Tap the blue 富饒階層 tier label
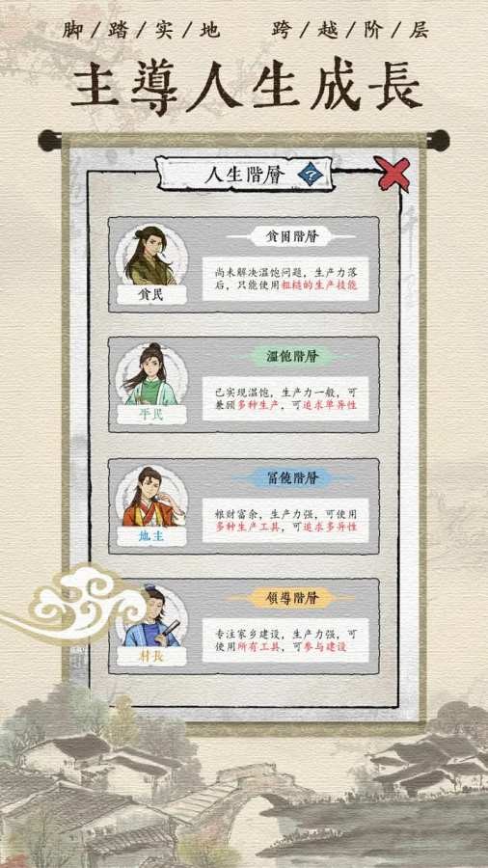488x868 pixels. coord(291,478)
